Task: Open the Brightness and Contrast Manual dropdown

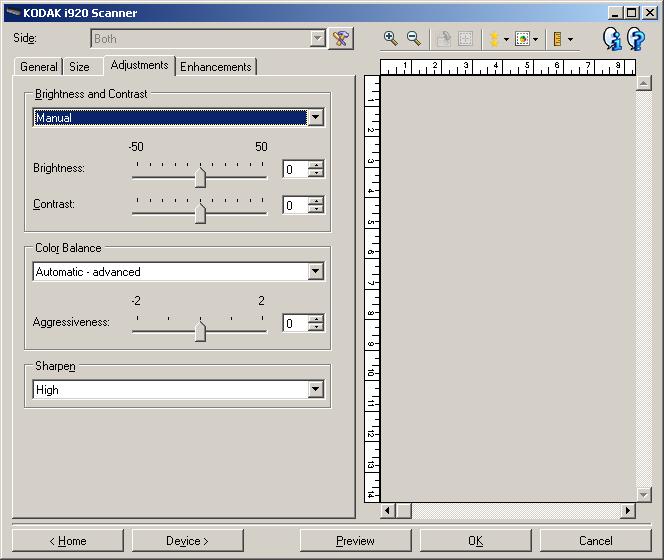Action: [178, 118]
